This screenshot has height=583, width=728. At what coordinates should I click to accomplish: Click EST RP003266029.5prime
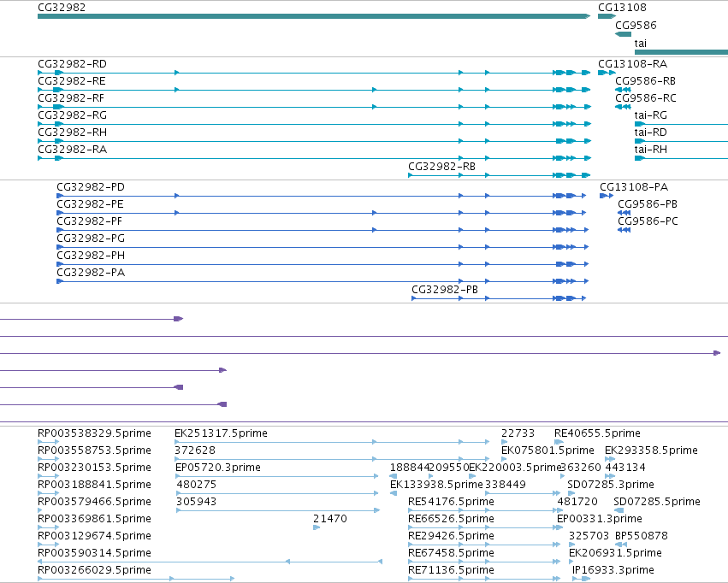pos(94,571)
